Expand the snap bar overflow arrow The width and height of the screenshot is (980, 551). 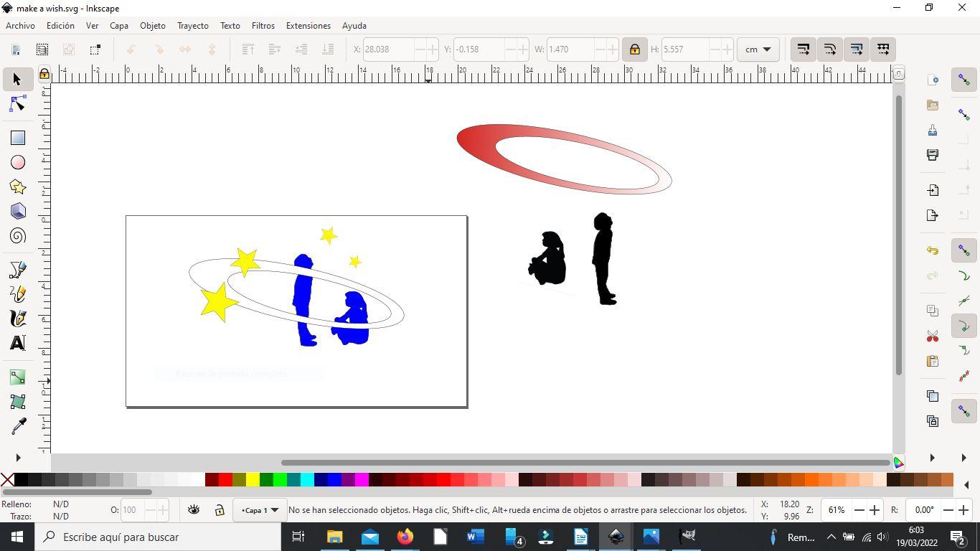click(964, 458)
